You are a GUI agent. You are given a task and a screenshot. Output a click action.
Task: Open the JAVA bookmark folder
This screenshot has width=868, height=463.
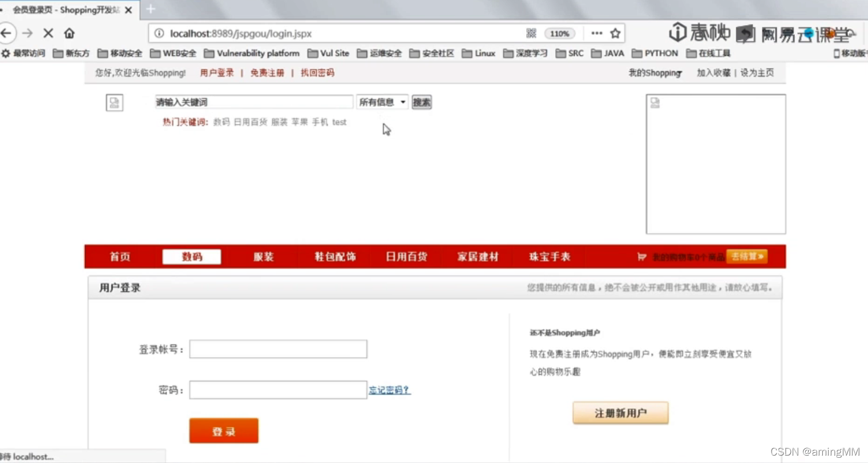(x=608, y=53)
